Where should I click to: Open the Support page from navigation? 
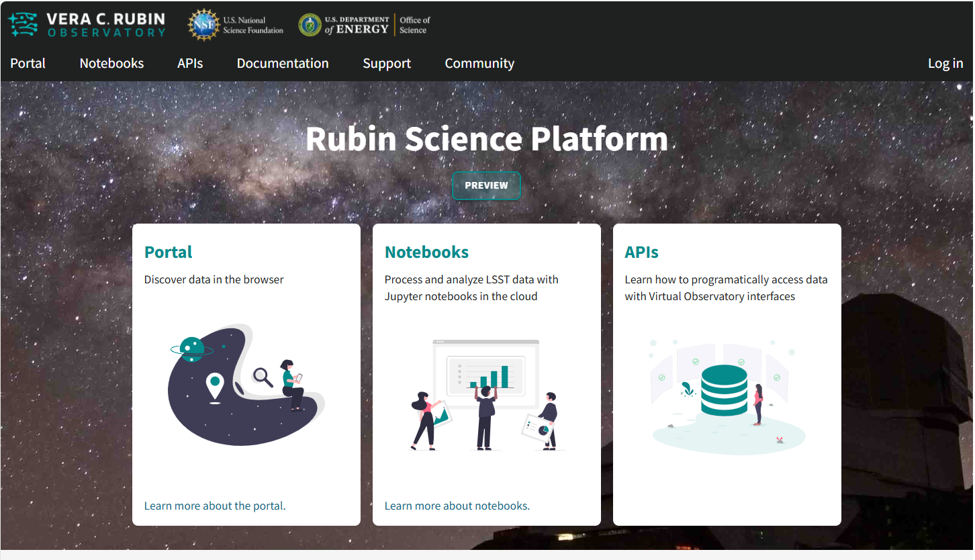[x=387, y=63]
